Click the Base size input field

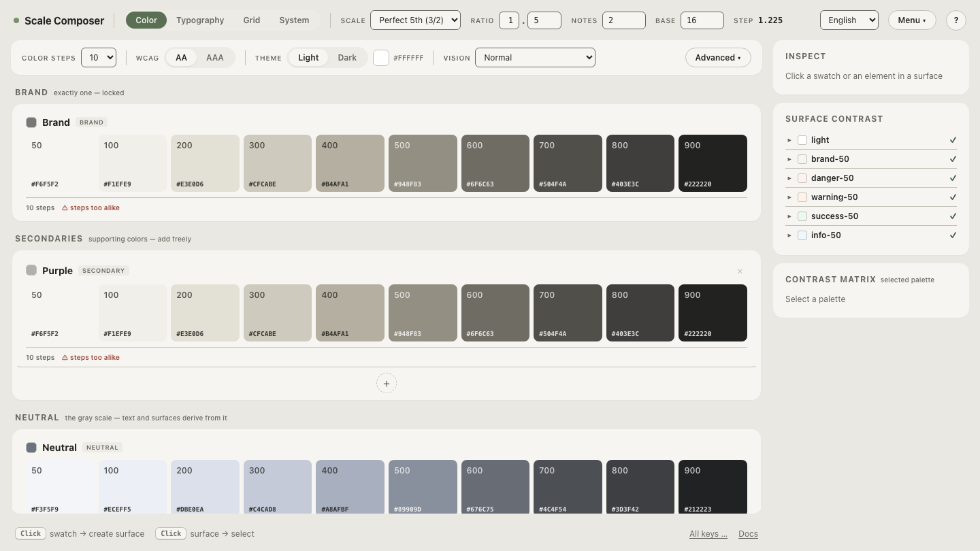(x=702, y=20)
